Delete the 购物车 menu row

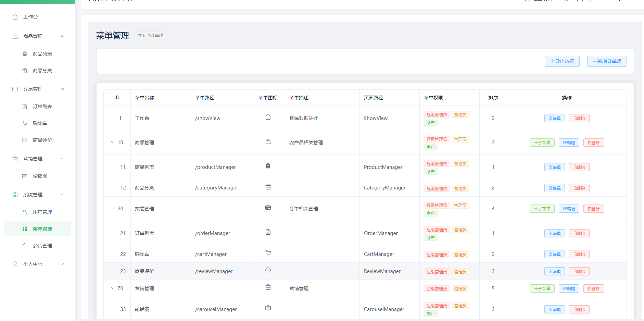point(579,254)
